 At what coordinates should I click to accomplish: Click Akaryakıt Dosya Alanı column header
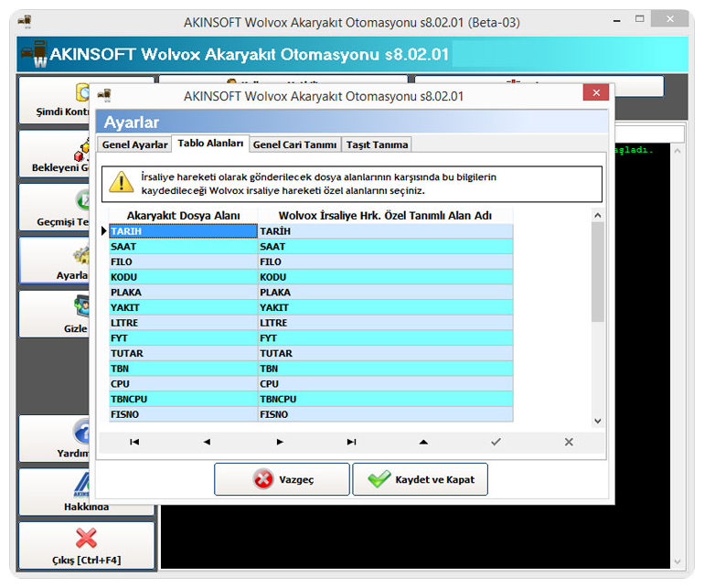click(183, 216)
